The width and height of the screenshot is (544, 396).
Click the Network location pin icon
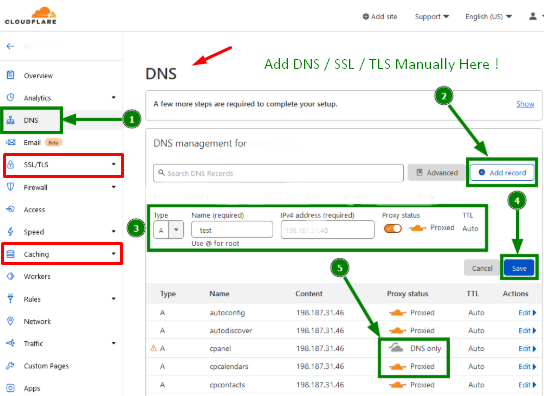(10, 321)
